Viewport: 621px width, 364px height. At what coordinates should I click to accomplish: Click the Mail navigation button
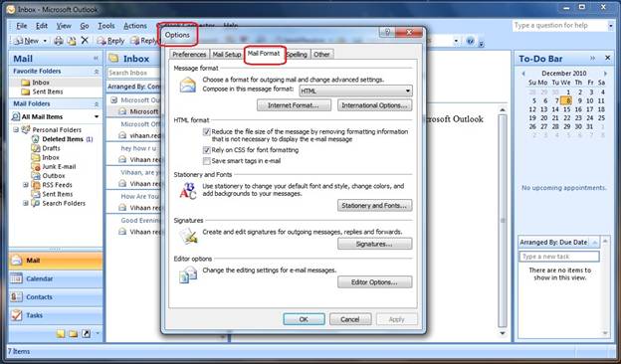coord(56,261)
